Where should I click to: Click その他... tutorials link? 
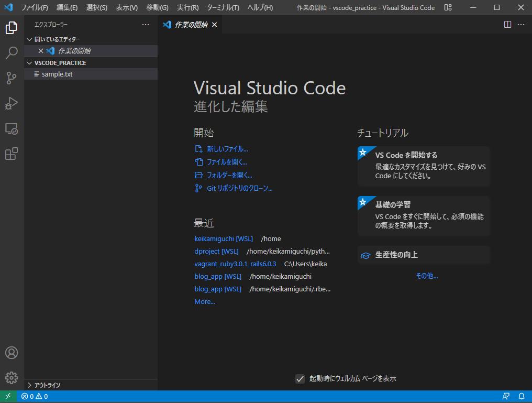427,276
